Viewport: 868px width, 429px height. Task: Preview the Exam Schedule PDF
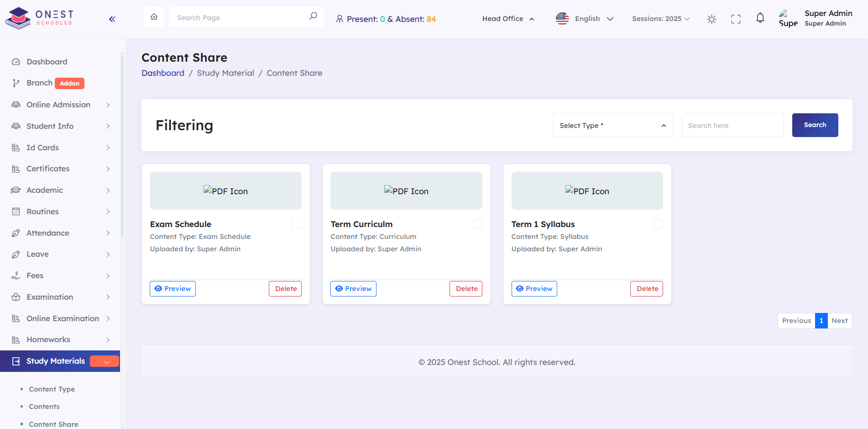173,288
